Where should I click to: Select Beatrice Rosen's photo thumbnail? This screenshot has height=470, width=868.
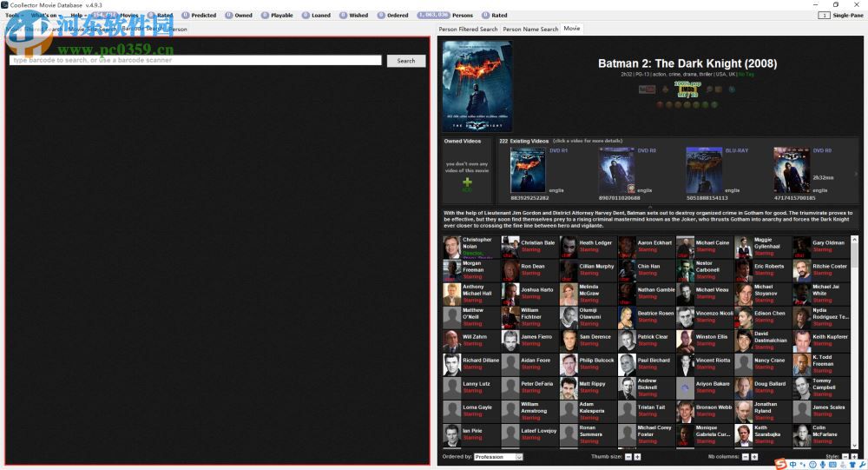627,318
